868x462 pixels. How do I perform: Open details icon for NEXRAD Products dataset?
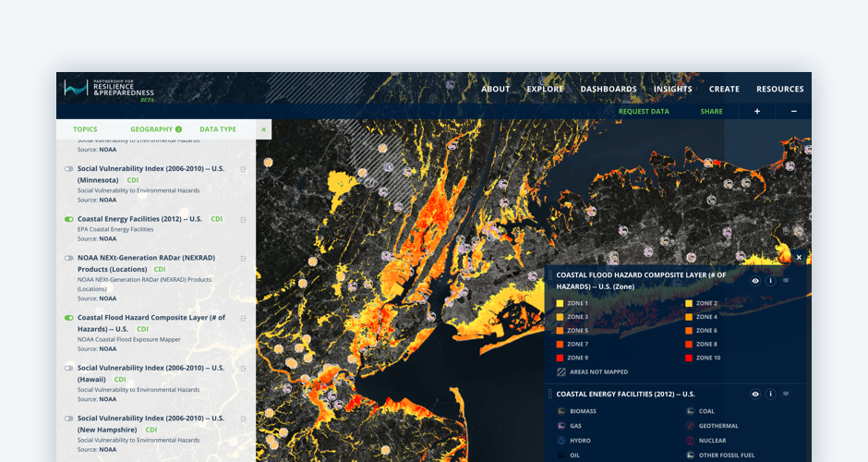click(244, 259)
